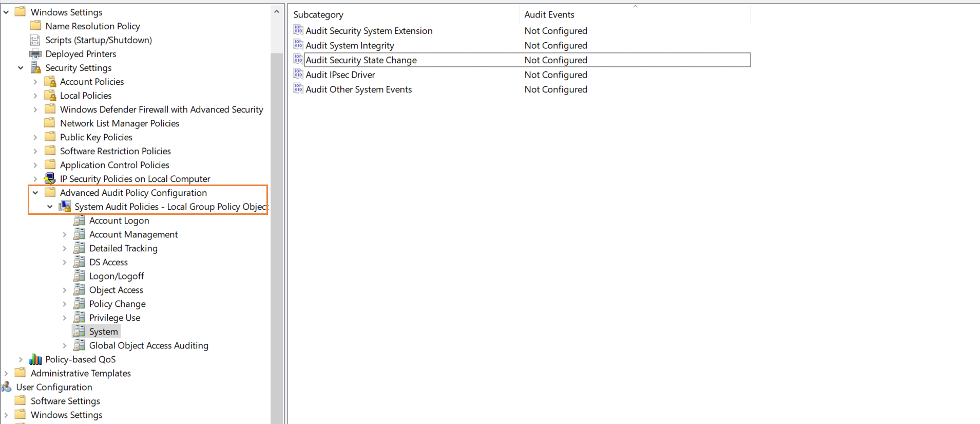The width and height of the screenshot is (980, 424).
Task: Expand the Account Policies node
Action: pyautogui.click(x=35, y=82)
